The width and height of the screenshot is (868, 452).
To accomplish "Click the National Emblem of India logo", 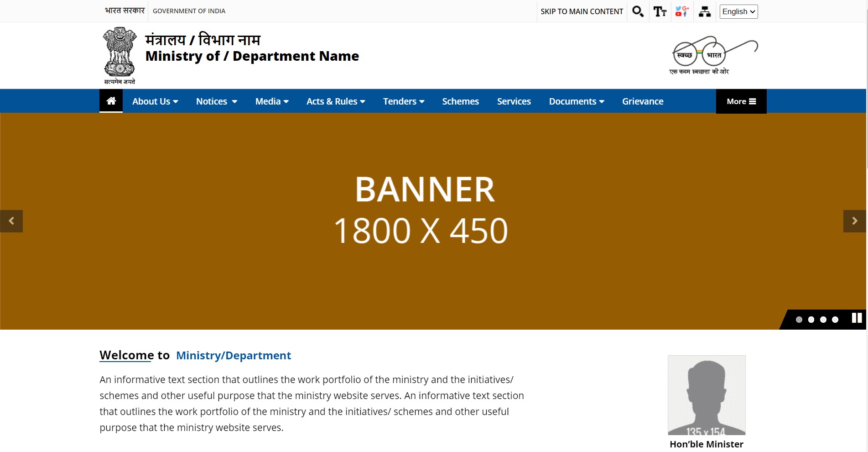I will [x=120, y=56].
